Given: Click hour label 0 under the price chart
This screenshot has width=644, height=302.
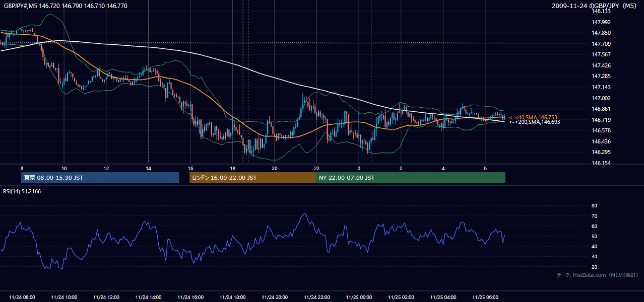Looking at the screenshot, I should pyautogui.click(x=359, y=168).
